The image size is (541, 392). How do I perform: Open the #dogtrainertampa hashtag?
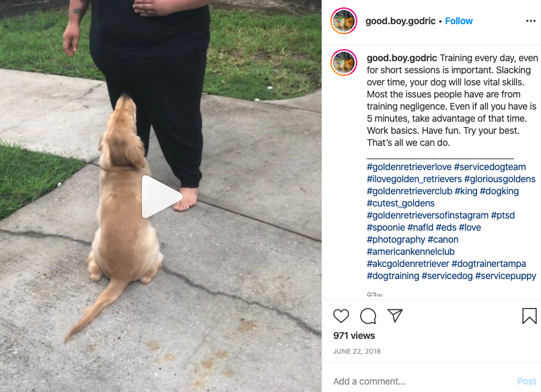click(489, 264)
